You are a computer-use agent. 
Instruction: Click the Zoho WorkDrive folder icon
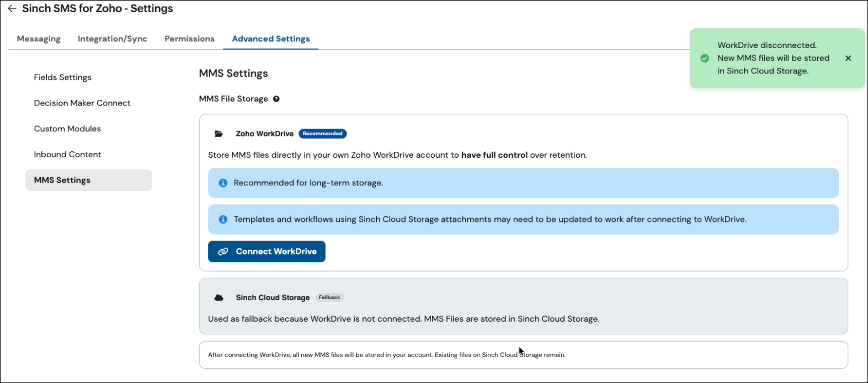[x=219, y=134]
